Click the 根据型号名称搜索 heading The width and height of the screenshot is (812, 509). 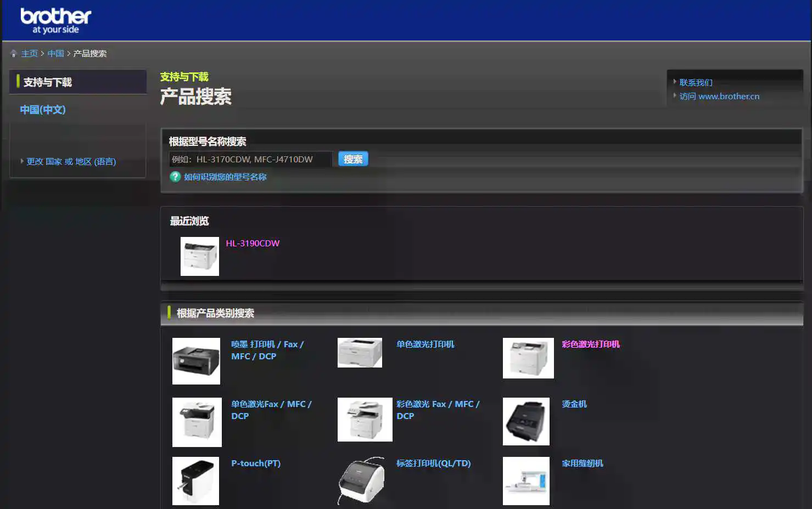tap(208, 142)
